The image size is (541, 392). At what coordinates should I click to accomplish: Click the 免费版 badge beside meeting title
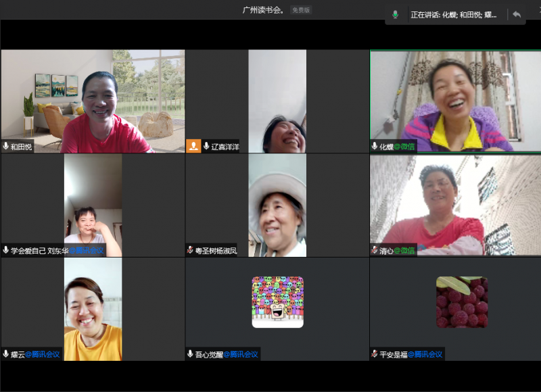[x=300, y=10]
